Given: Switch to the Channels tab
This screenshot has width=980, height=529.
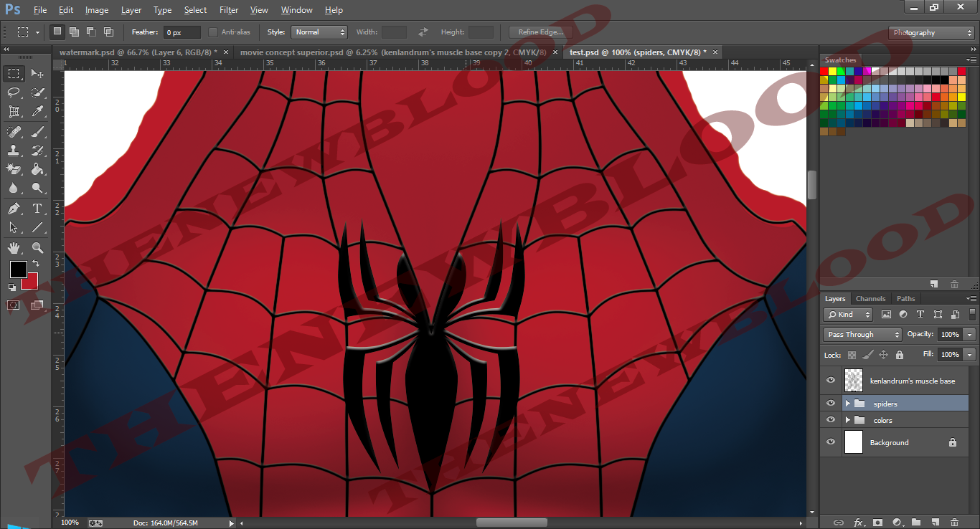Looking at the screenshot, I should [x=870, y=299].
